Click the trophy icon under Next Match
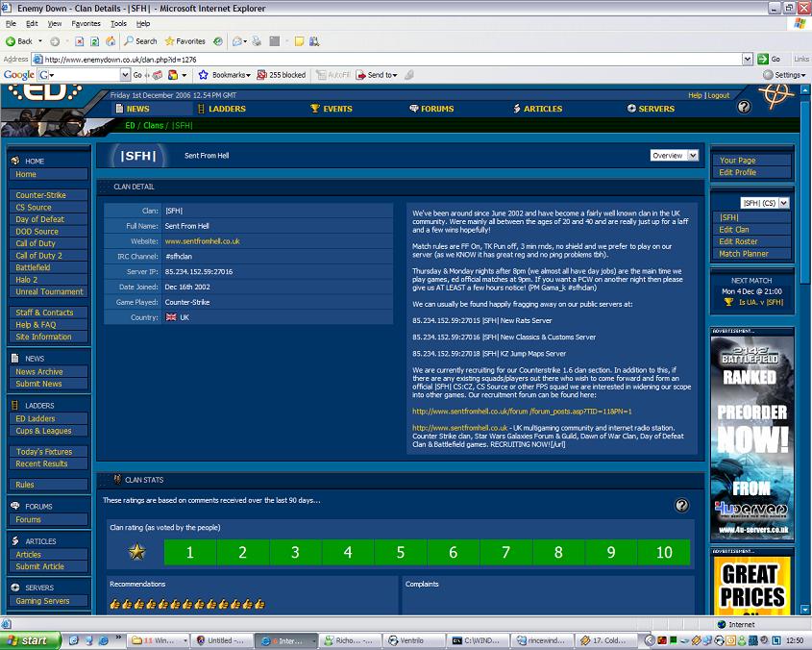 click(x=728, y=302)
